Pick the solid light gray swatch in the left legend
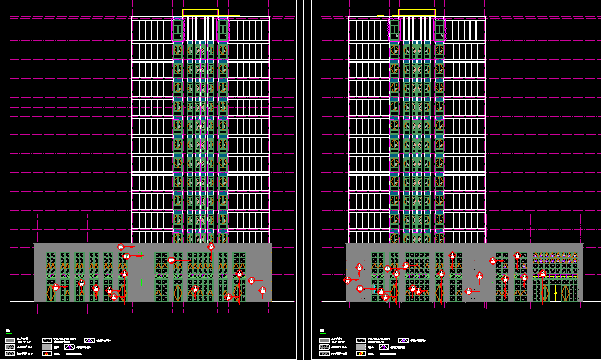601x360 pixels. tap(47, 347)
